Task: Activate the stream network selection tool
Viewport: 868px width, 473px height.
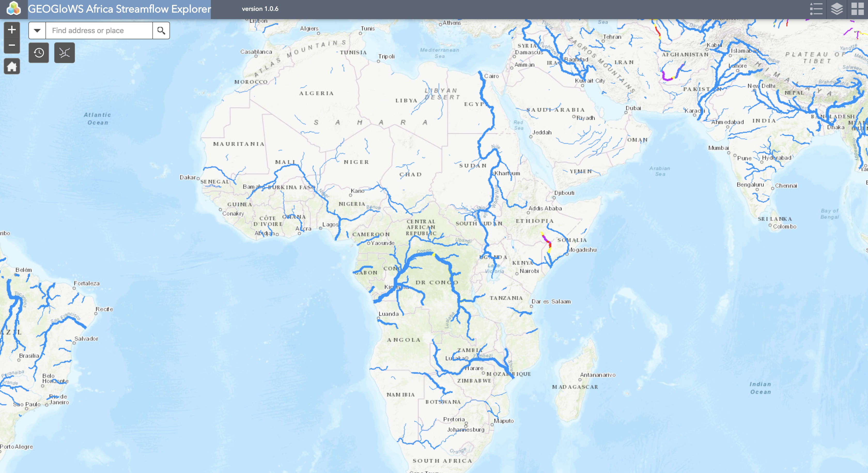Action: click(x=64, y=52)
